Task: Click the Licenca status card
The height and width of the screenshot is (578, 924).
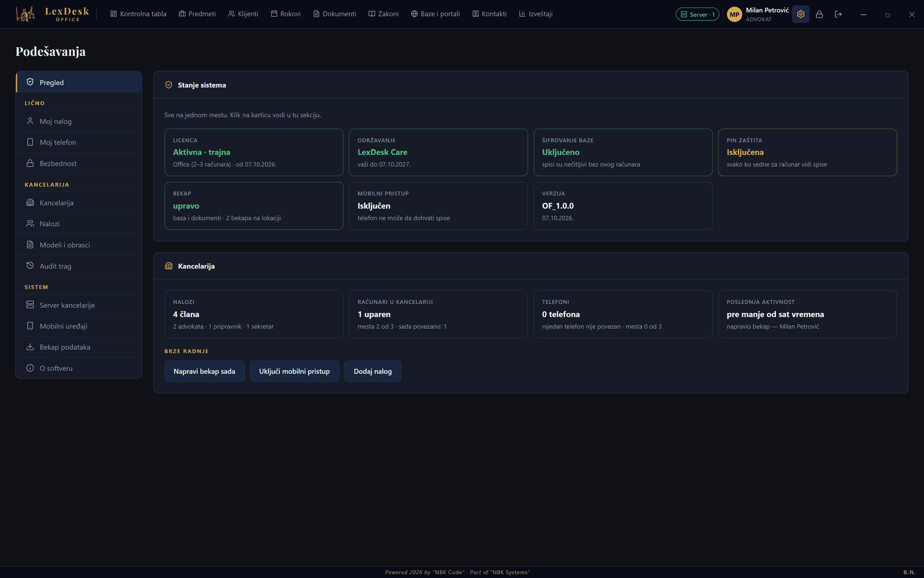Action: pos(254,152)
